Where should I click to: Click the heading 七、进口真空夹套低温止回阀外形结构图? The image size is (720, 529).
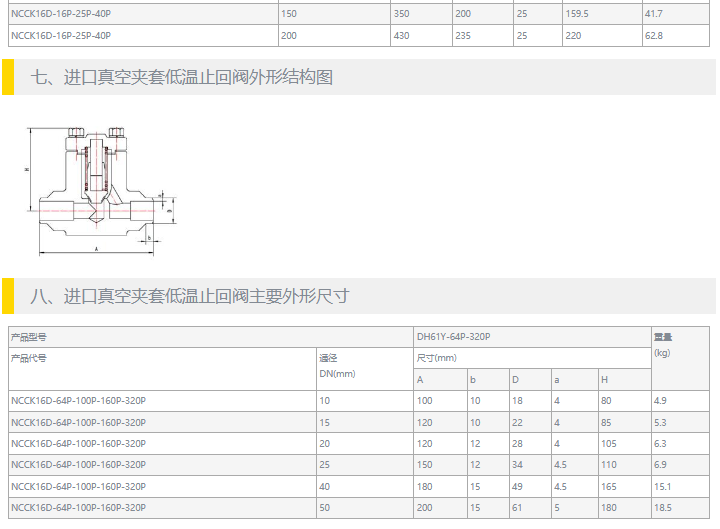[182, 78]
